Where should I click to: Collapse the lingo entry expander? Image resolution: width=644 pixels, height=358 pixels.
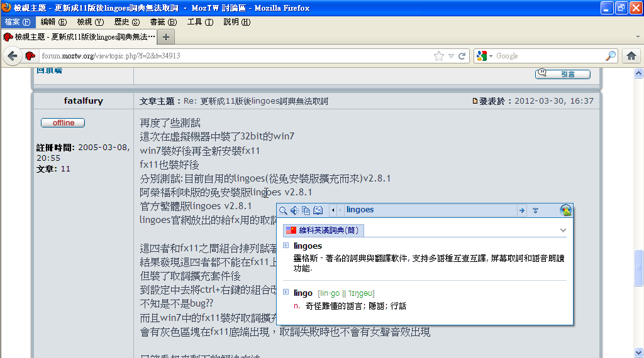(286, 292)
